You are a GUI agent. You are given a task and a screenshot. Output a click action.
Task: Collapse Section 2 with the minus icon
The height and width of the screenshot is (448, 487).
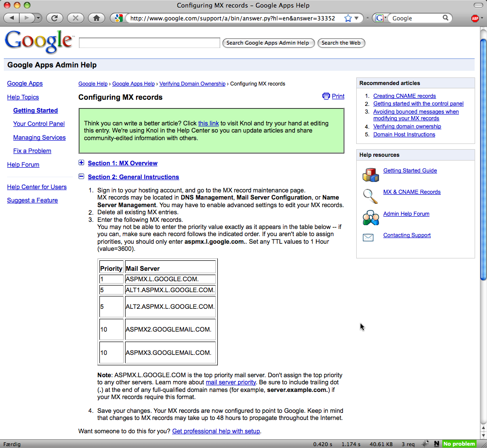(81, 176)
